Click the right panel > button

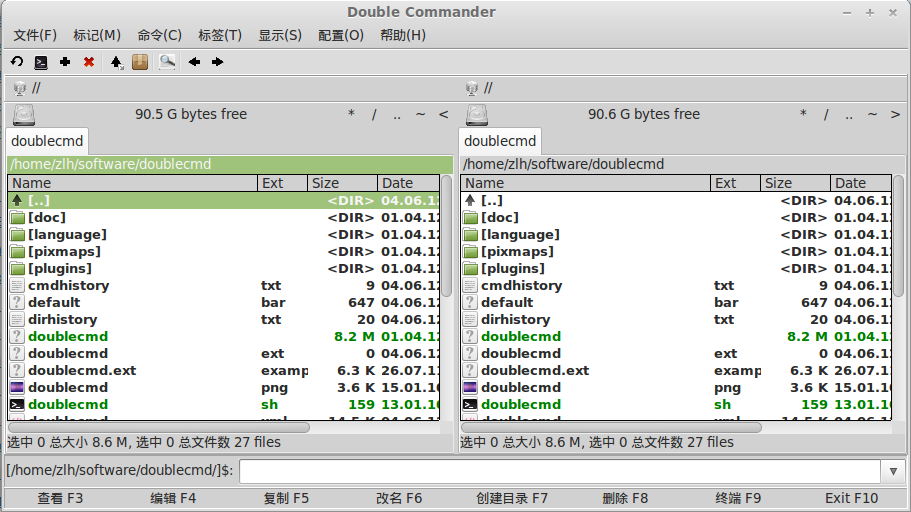coord(895,114)
